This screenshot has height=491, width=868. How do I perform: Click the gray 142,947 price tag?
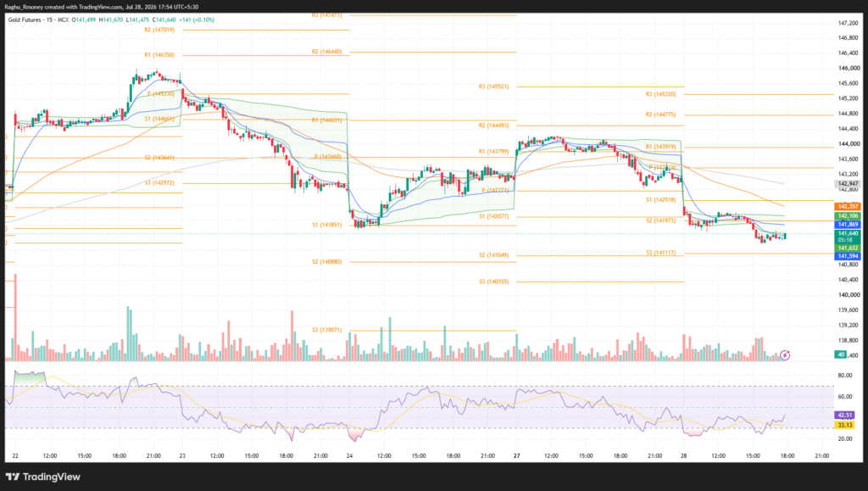[x=848, y=184]
